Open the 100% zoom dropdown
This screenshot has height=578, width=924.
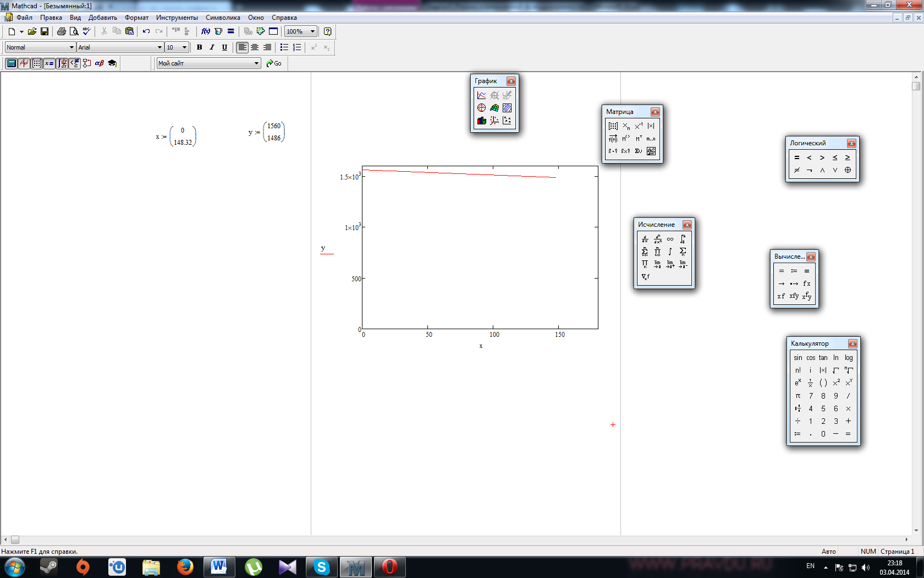tap(312, 31)
